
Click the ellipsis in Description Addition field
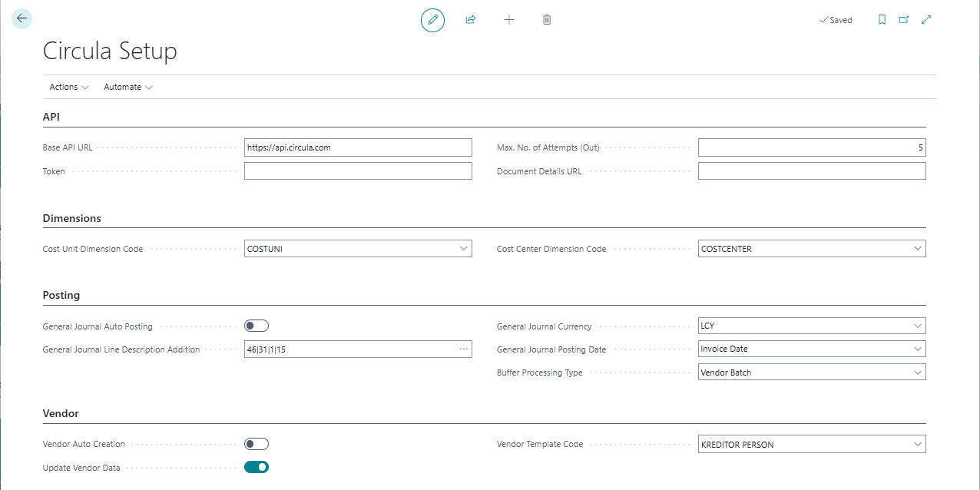pyautogui.click(x=464, y=349)
